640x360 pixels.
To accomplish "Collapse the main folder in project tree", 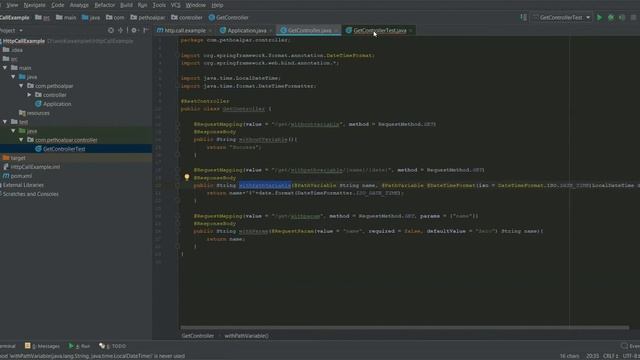I will 5,68.
